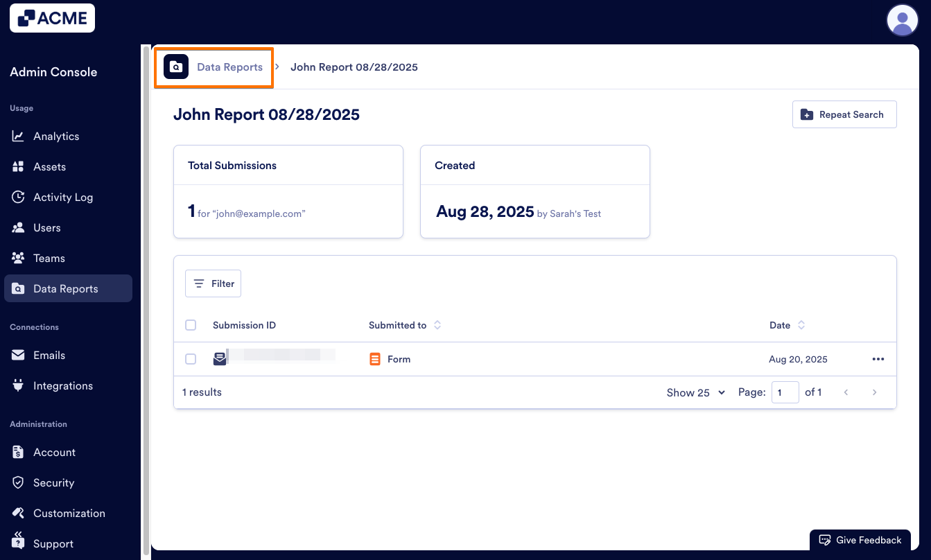Click the ACME logo
This screenshot has height=560, width=931.
tap(52, 18)
